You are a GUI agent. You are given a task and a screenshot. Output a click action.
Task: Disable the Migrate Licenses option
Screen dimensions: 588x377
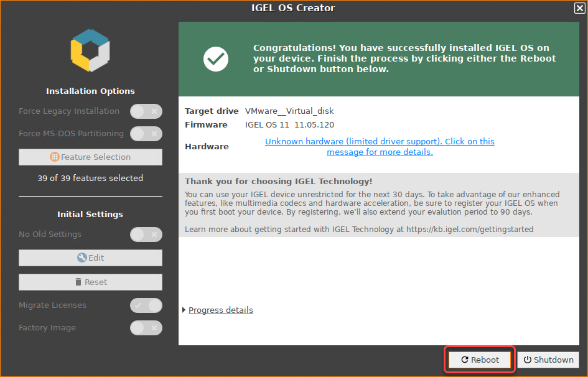coord(146,305)
